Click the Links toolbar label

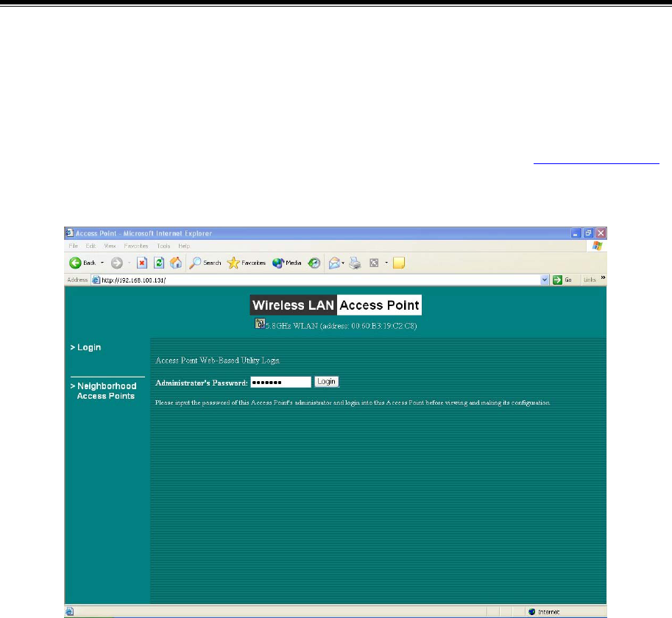pos(590,280)
